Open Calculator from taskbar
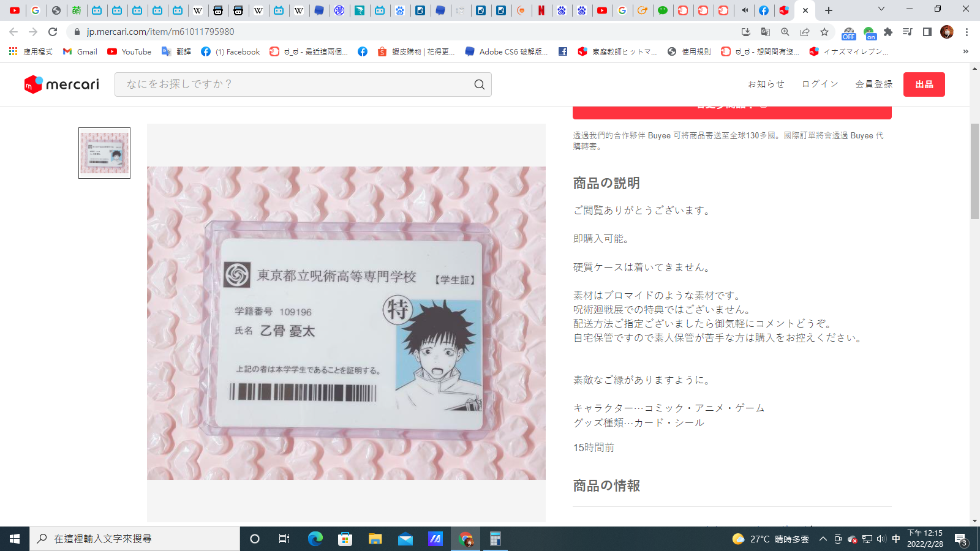The height and width of the screenshot is (551, 980). 496,539
